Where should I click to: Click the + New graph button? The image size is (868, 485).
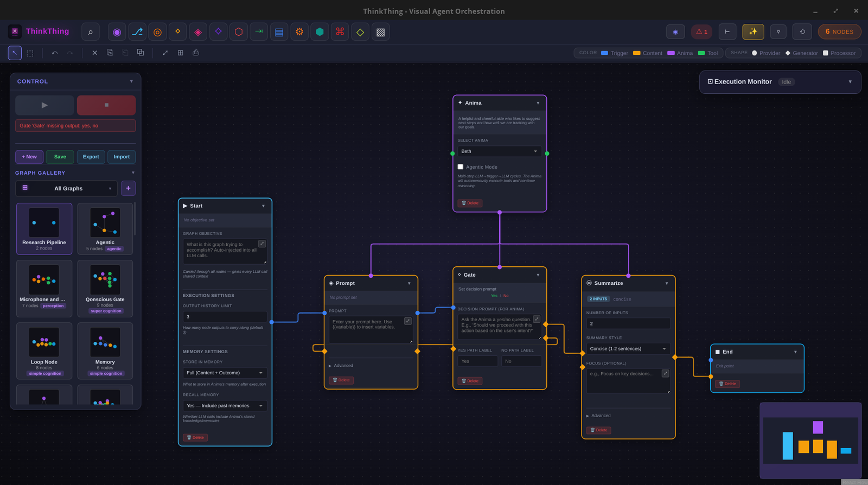(x=29, y=157)
